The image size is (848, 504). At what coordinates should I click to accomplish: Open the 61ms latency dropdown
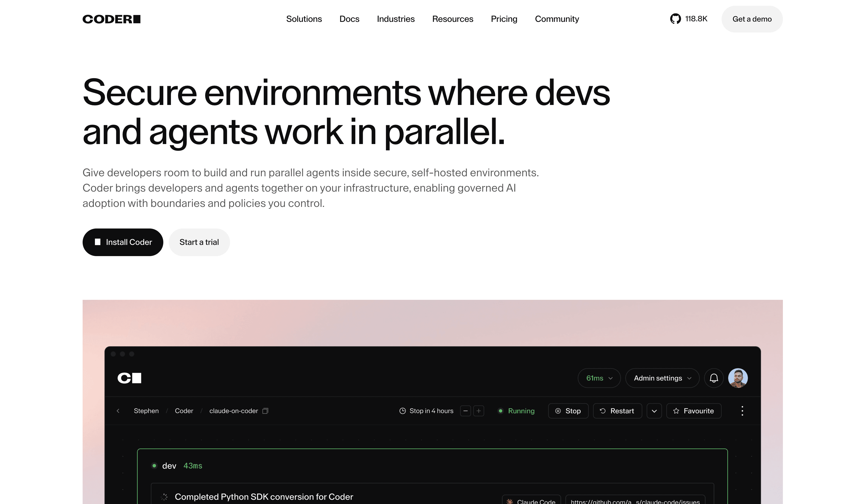point(599,378)
